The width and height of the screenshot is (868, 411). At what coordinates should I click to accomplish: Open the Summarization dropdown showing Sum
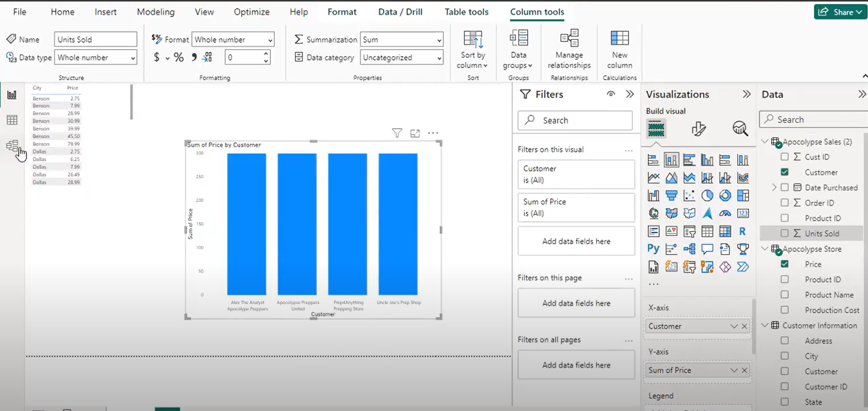click(x=401, y=40)
